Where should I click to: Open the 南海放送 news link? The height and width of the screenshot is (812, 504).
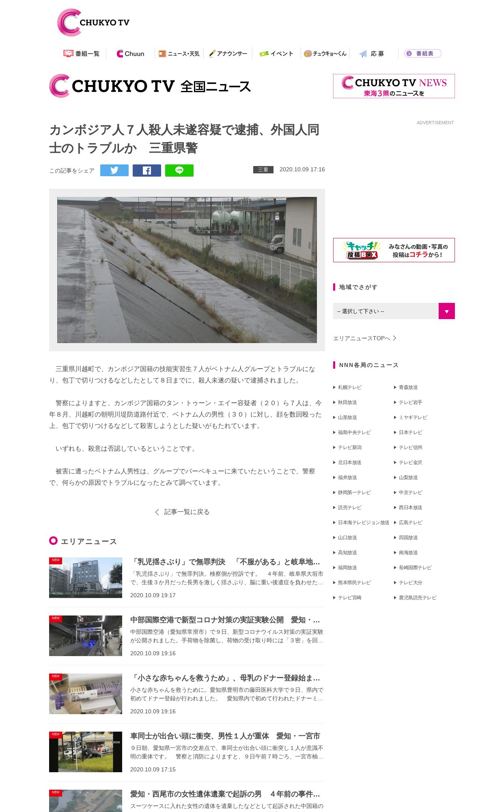tap(406, 553)
